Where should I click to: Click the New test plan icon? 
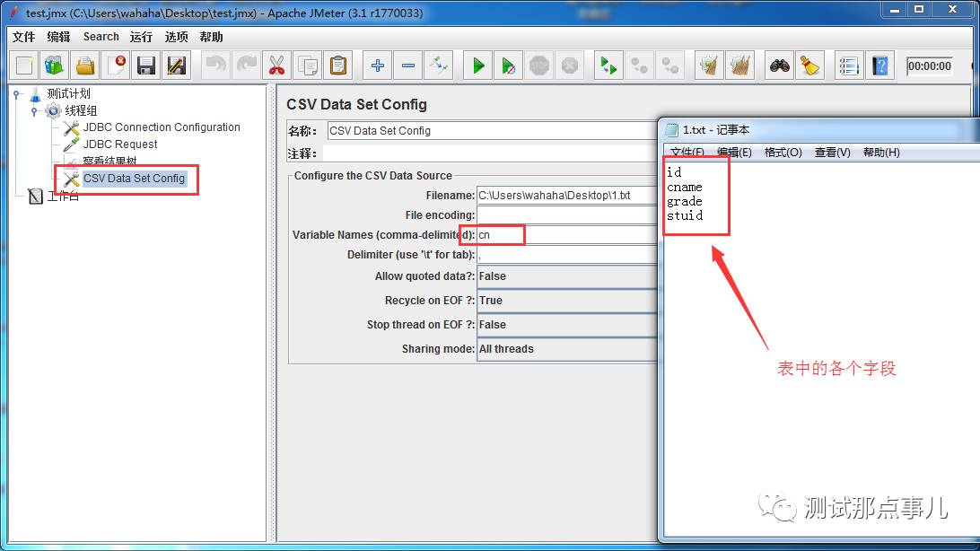tap(25, 66)
